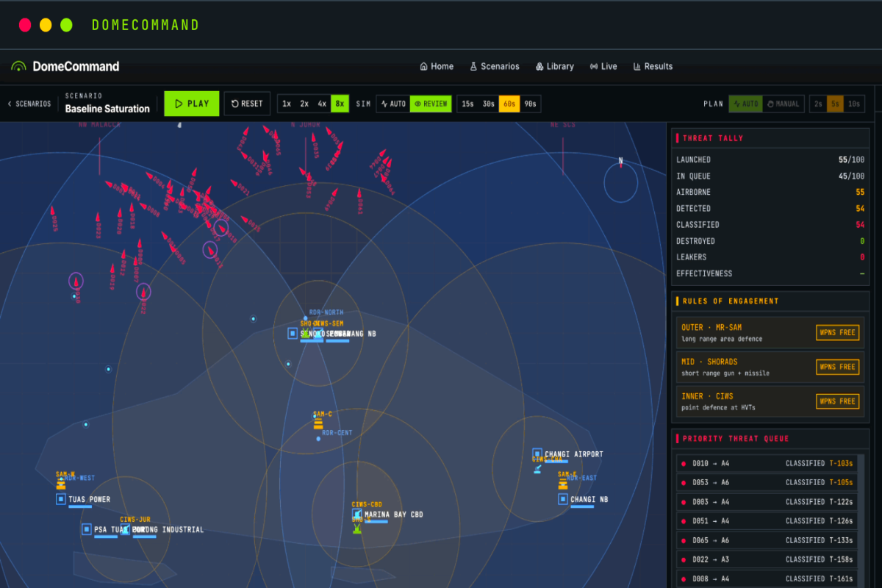
Task: Click the Changi NB asset icon
Action: 563,499
